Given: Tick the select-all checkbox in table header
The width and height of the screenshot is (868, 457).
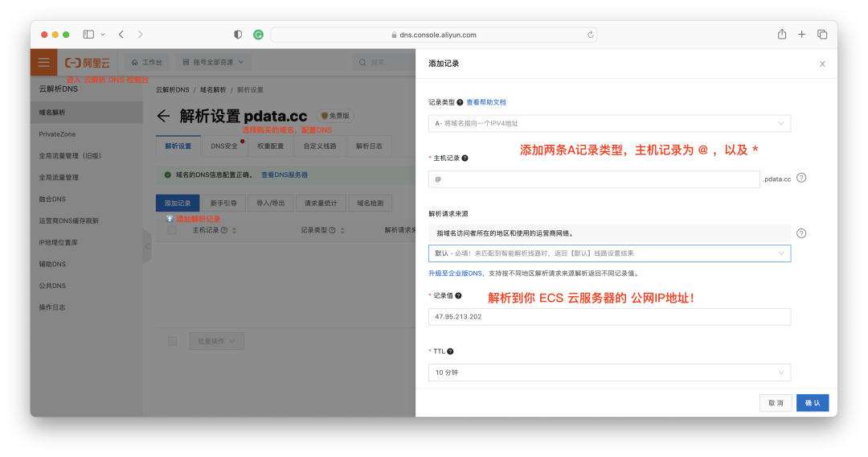Looking at the screenshot, I should (172, 230).
